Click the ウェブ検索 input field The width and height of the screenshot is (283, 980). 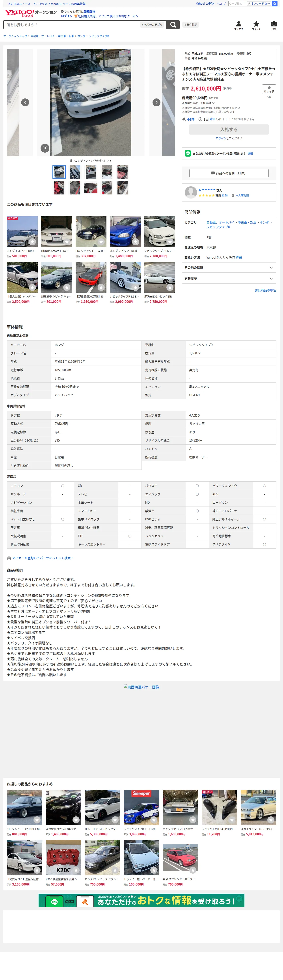point(238,4)
